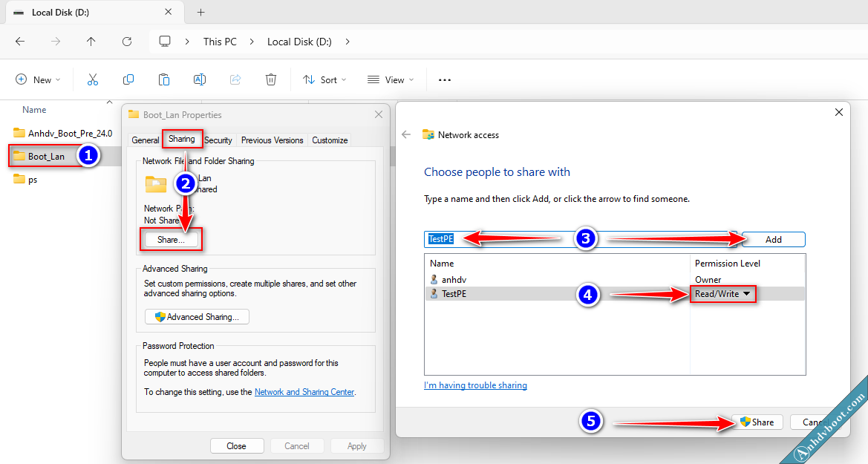Select the Anhdv_Boot_Pre_24.0 folder
The width and height of the screenshot is (868, 464).
click(x=70, y=134)
